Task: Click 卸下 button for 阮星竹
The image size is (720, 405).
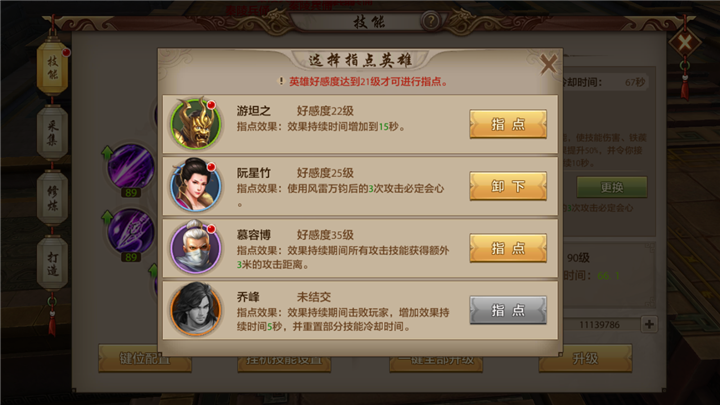Action: 508,186
